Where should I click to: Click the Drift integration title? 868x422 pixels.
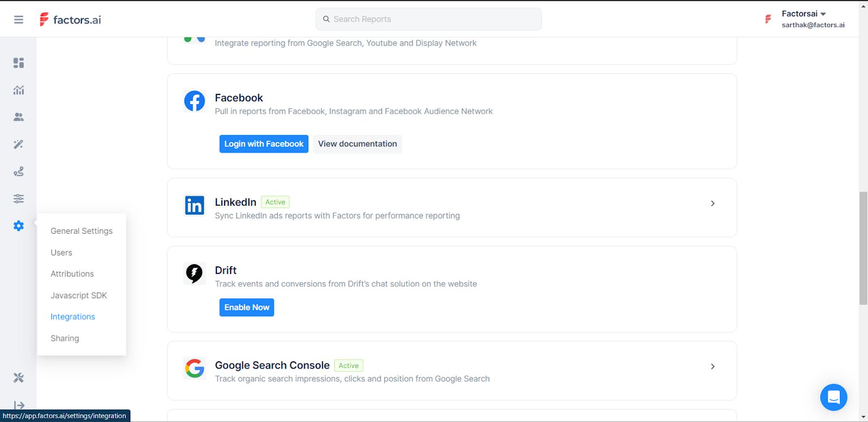[x=226, y=270]
